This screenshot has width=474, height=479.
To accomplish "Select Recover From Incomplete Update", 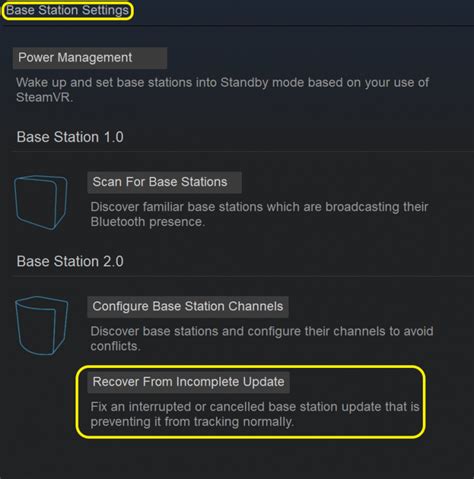I will (x=188, y=382).
